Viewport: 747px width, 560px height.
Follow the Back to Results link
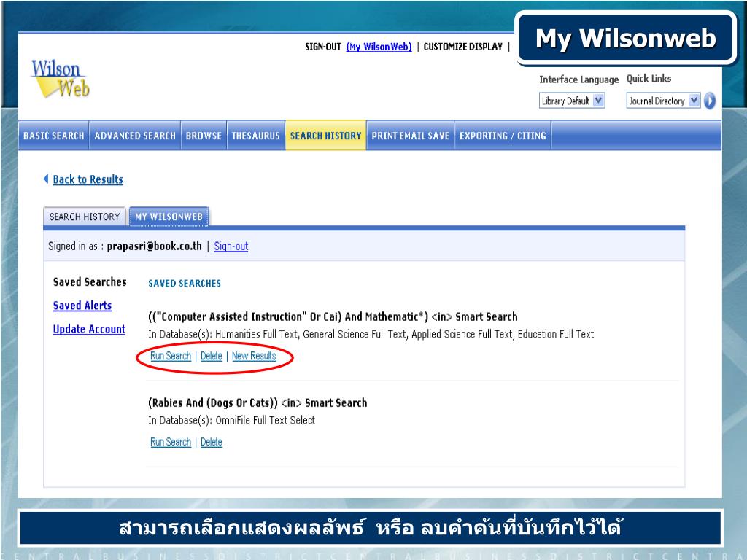tap(88, 179)
